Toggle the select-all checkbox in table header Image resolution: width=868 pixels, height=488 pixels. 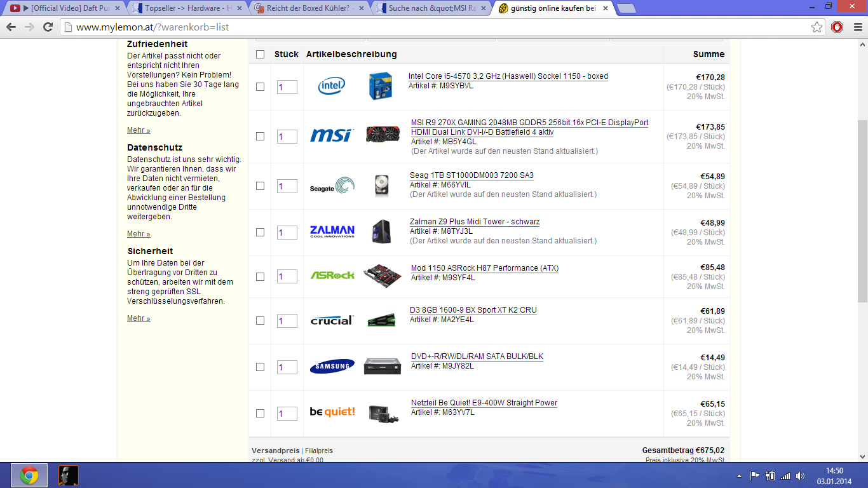pos(260,54)
